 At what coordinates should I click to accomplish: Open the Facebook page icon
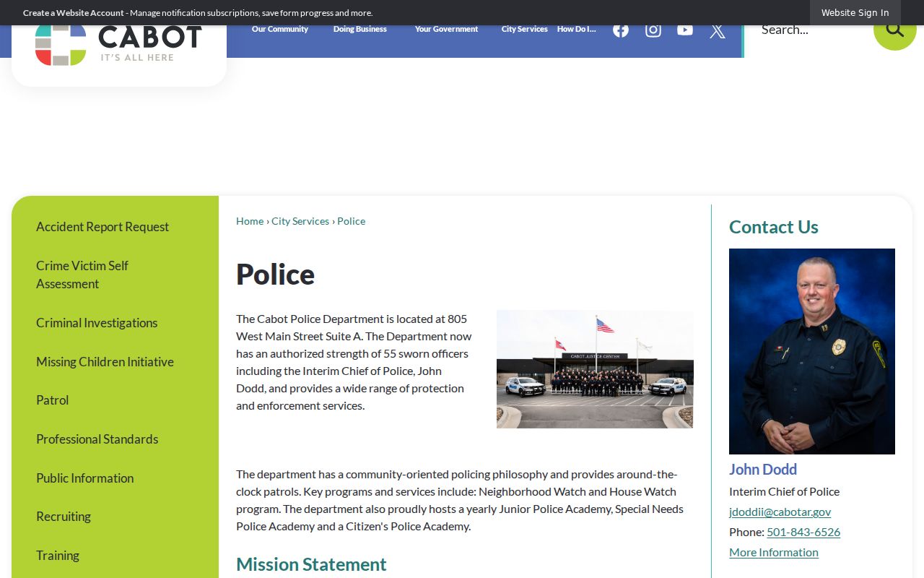[x=621, y=30]
